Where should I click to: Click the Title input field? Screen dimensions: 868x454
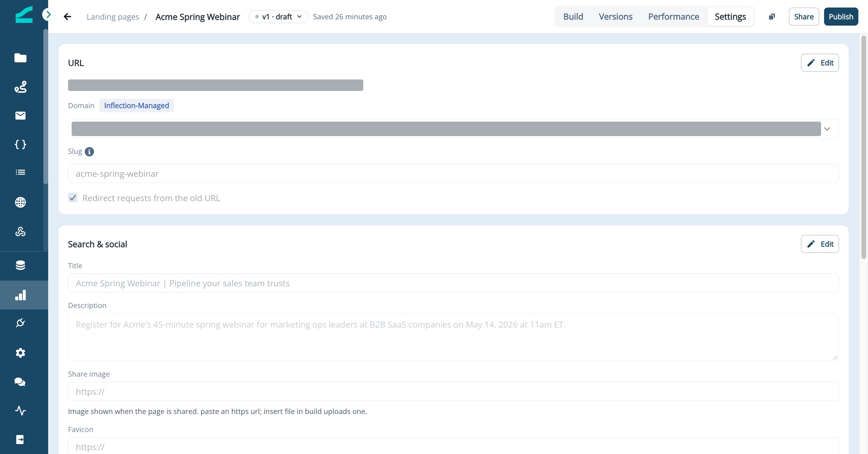coord(453,283)
